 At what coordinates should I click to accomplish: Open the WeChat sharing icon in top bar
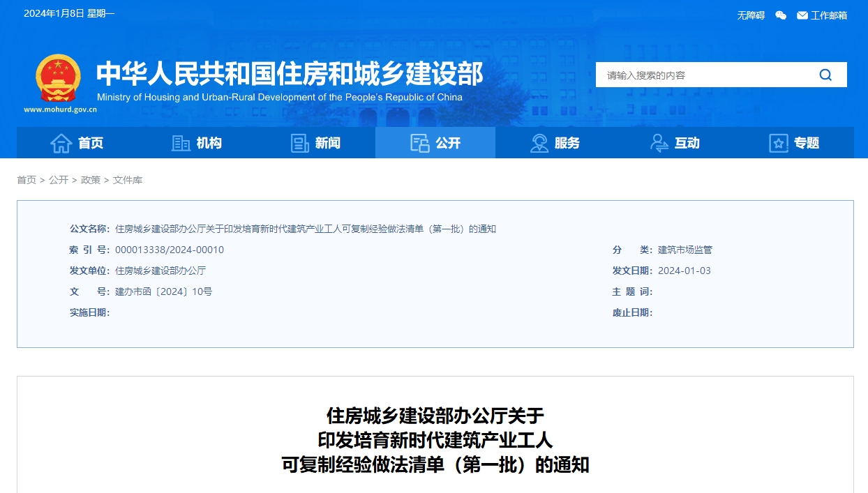point(781,14)
